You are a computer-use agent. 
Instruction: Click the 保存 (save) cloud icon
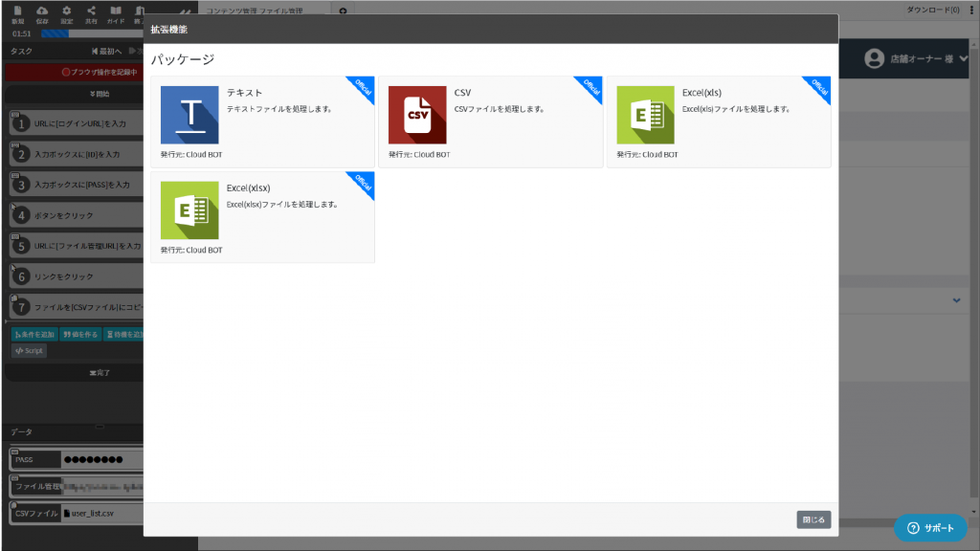(42, 14)
